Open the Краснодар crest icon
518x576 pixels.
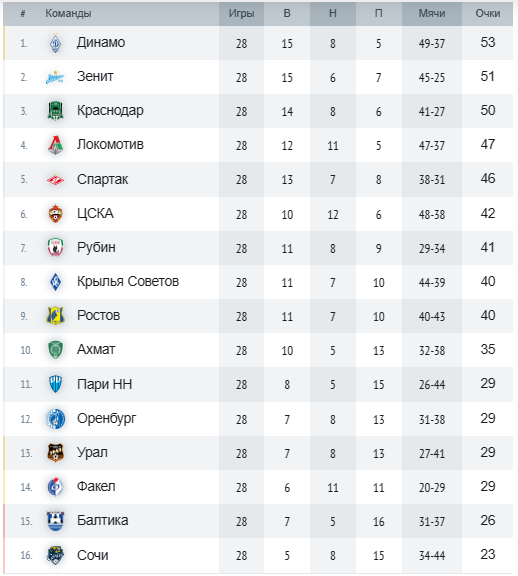tap(55, 111)
